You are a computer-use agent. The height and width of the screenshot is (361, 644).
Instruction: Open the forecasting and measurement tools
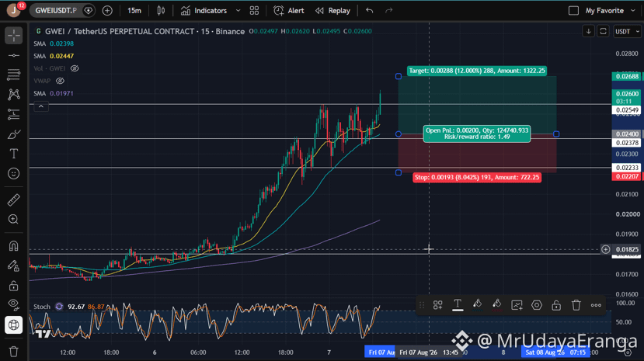click(13, 114)
